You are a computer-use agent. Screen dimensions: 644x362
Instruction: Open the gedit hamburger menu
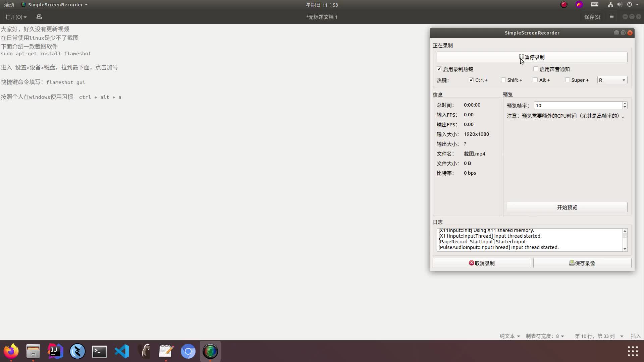tap(612, 16)
